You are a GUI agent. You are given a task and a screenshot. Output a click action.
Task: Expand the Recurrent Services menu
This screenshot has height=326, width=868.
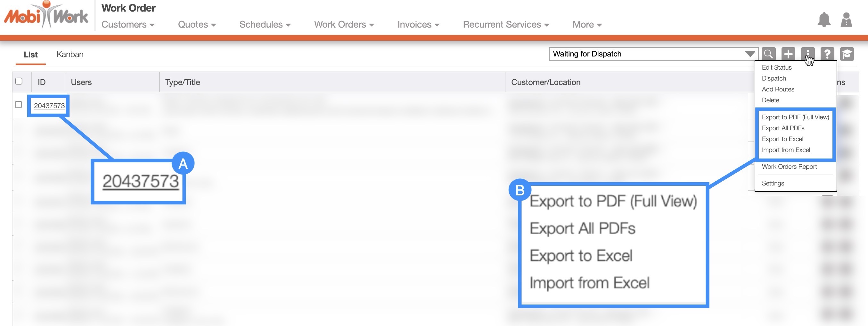(505, 25)
